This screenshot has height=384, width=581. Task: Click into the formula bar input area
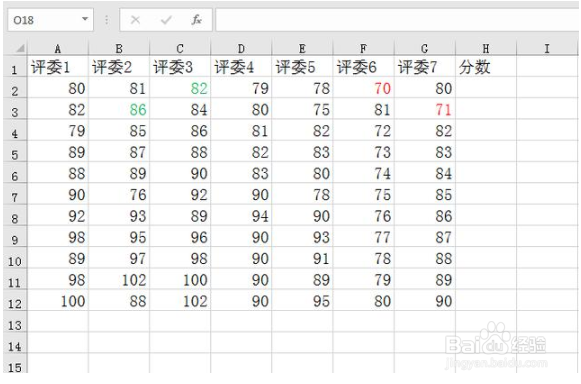397,20
